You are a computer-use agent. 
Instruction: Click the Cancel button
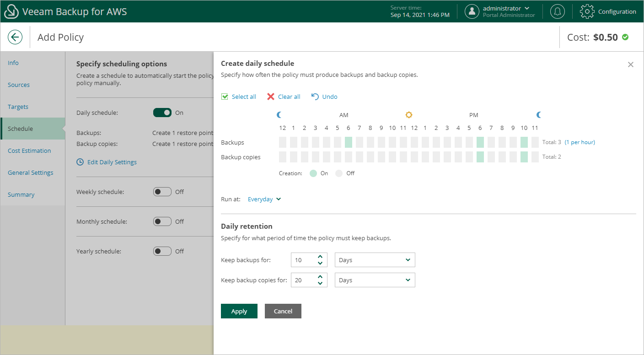(x=283, y=311)
